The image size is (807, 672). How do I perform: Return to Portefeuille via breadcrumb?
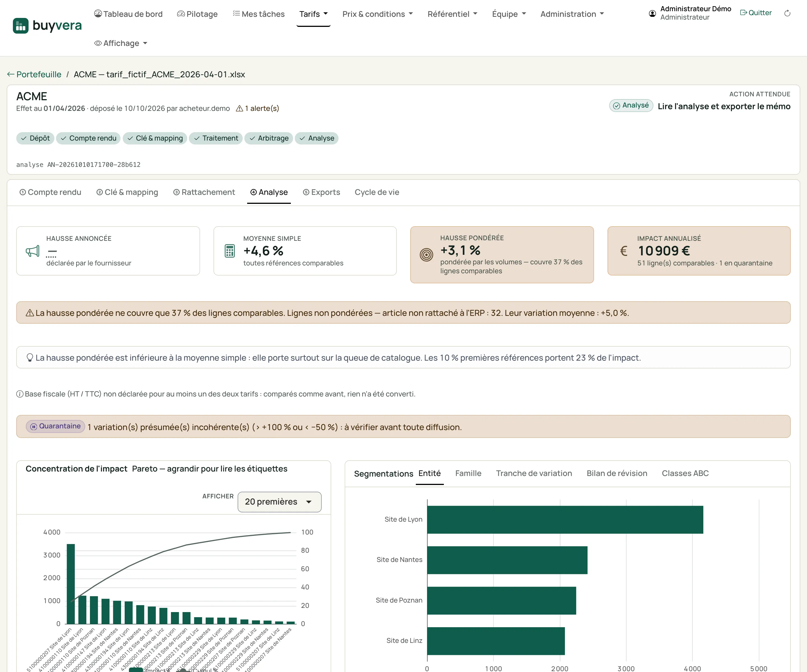click(x=34, y=74)
